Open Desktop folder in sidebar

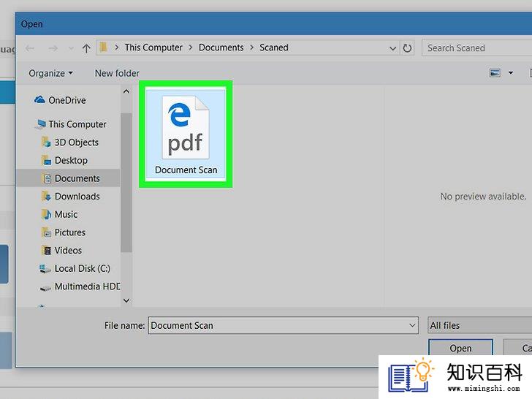pyautogui.click(x=72, y=160)
